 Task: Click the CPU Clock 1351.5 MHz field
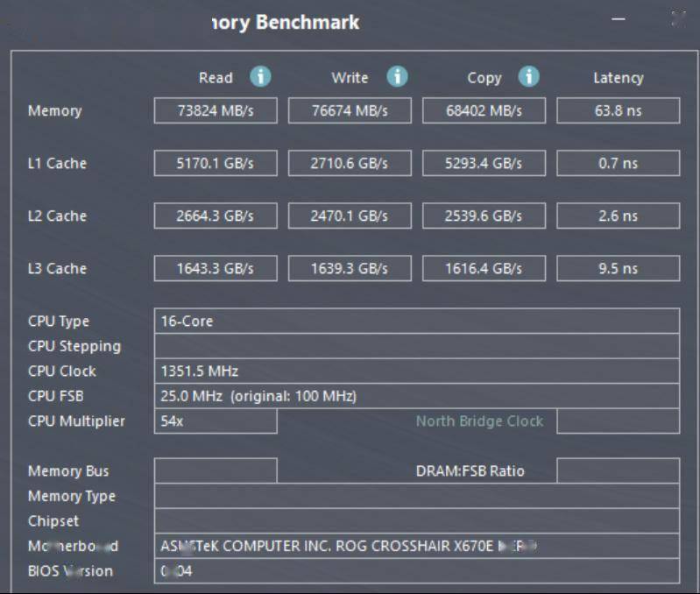point(416,371)
